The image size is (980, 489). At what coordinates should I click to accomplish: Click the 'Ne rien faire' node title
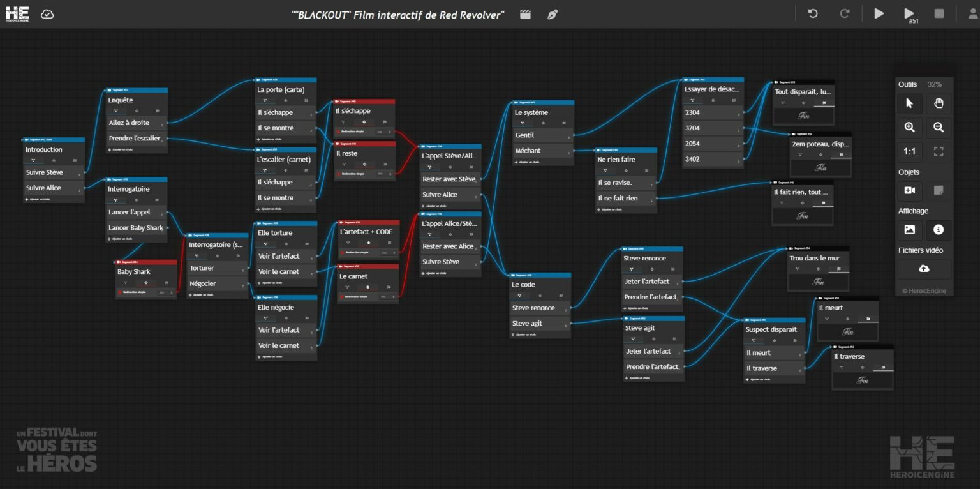coord(616,160)
